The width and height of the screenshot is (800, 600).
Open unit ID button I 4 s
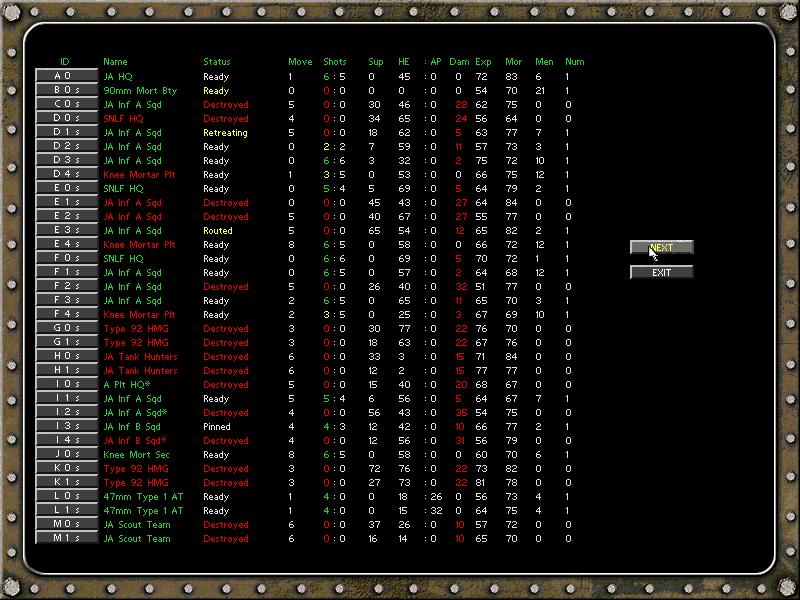(67, 440)
